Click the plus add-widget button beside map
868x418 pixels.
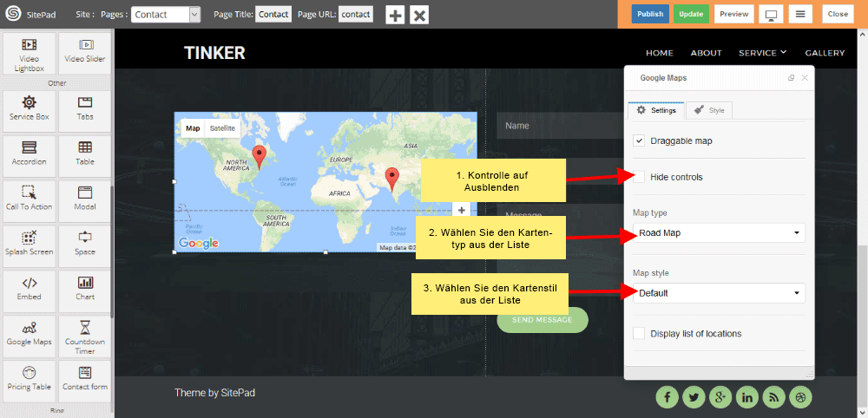tap(462, 210)
